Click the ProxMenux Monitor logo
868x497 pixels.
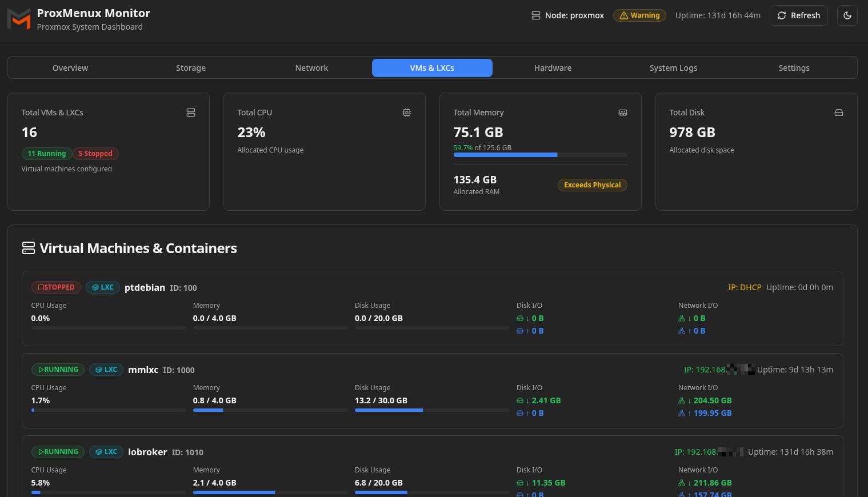19,19
